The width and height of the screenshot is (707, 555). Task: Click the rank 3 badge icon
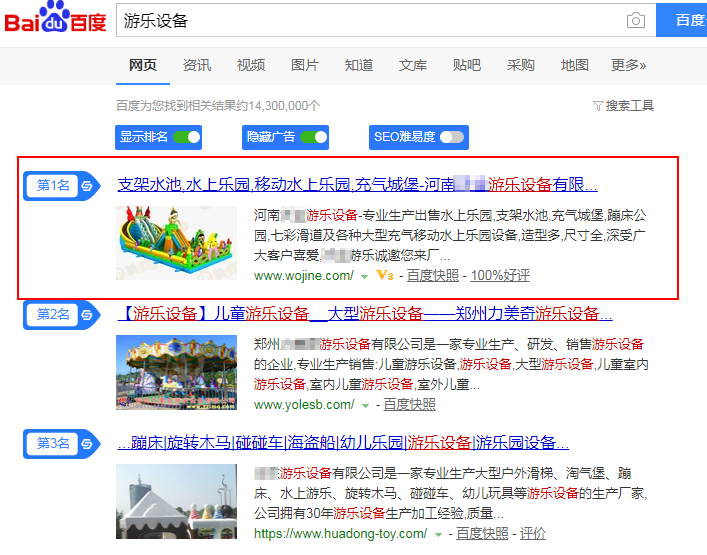click(87, 443)
